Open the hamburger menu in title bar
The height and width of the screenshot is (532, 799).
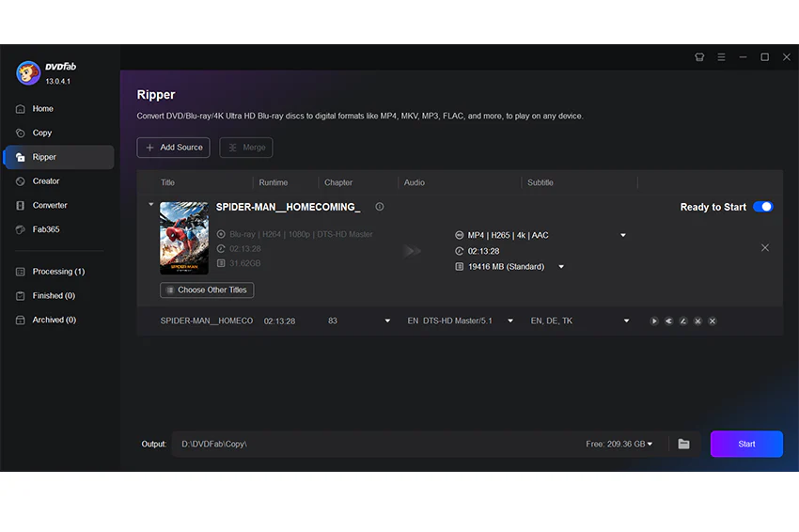tap(721, 57)
